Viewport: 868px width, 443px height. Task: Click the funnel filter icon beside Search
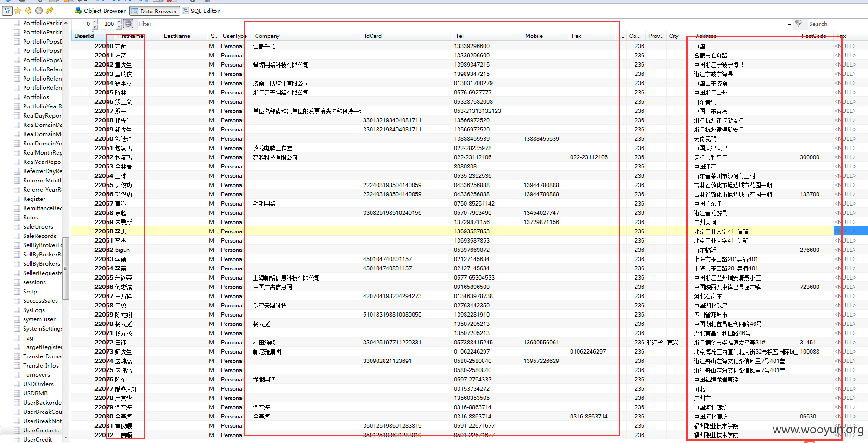pyautogui.click(x=799, y=24)
